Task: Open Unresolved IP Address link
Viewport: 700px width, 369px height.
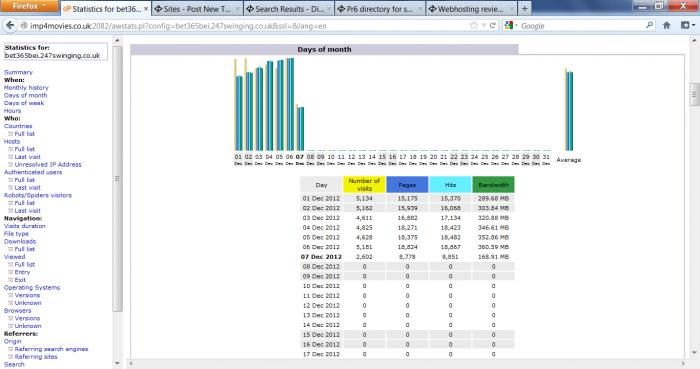Action: pos(48,165)
